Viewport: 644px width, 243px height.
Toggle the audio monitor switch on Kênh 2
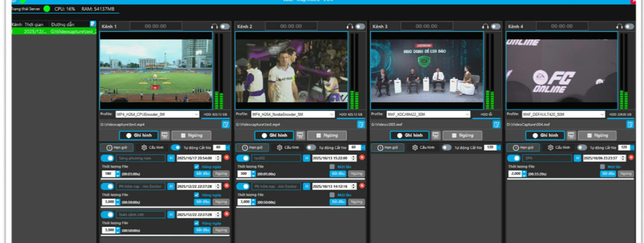(360, 27)
